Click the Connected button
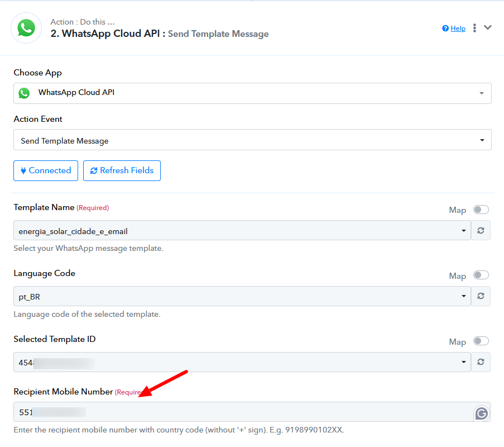504x447 pixels. 46,170
